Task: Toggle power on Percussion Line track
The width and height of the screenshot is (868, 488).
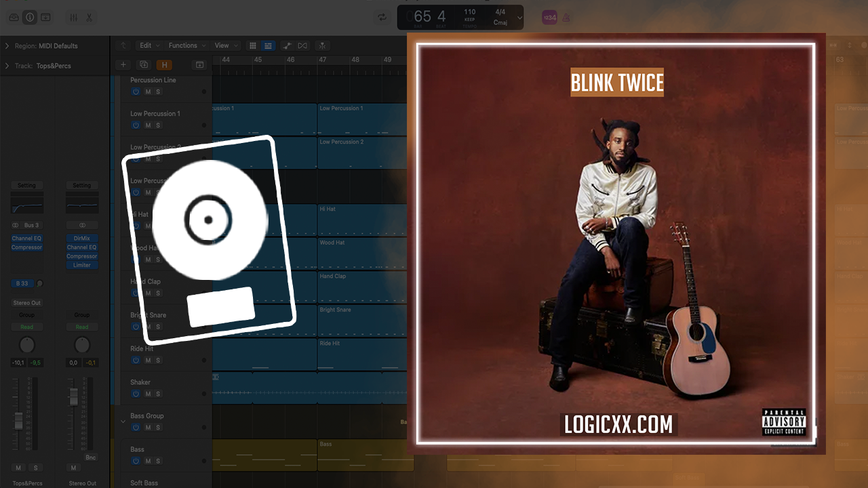Action: coord(136,91)
